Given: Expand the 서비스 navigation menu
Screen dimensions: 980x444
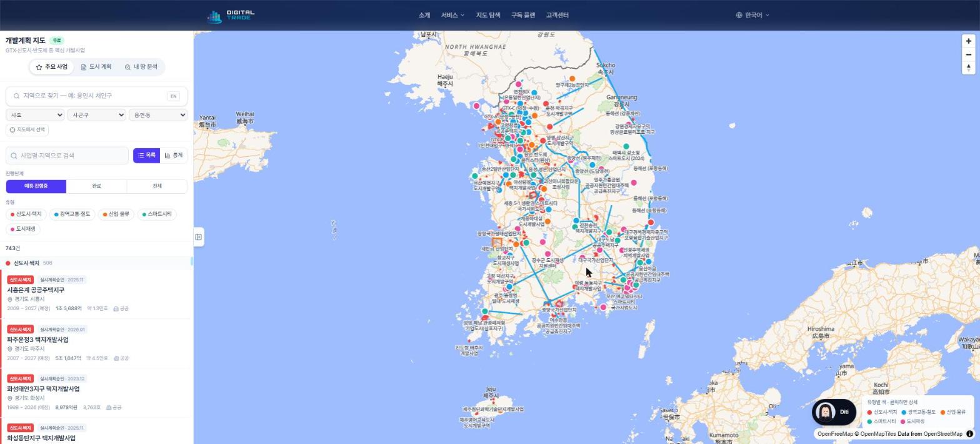Looking at the screenshot, I should 452,15.
